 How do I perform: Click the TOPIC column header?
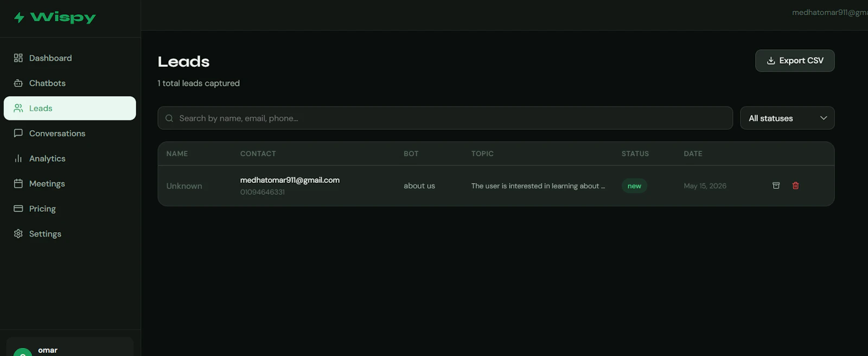coord(482,154)
